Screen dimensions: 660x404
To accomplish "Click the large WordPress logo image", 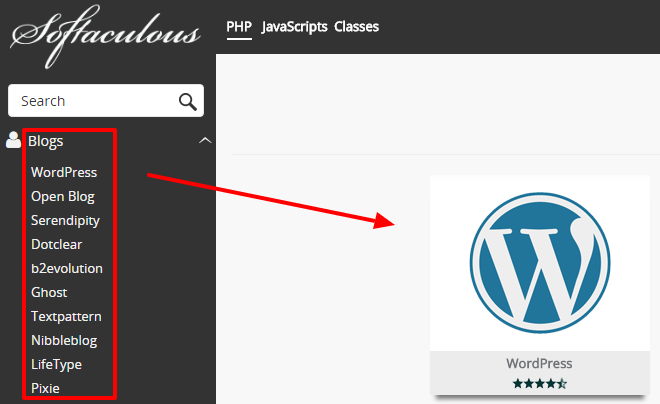I will pyautogui.click(x=540, y=263).
